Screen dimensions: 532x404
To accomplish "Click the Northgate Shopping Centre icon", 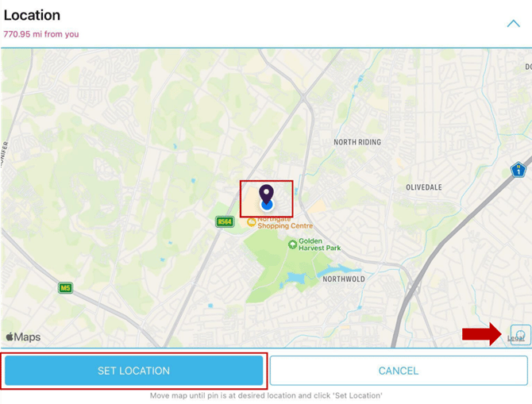I will [x=252, y=222].
